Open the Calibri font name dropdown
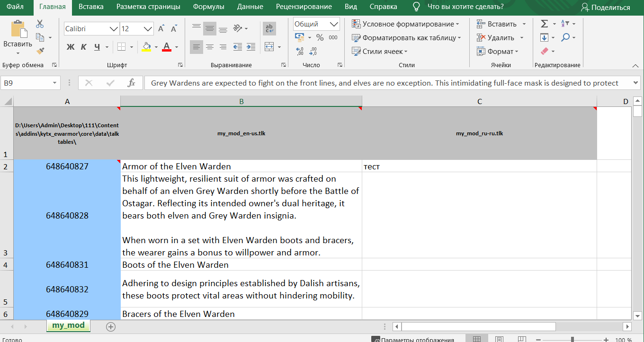 pyautogui.click(x=114, y=29)
